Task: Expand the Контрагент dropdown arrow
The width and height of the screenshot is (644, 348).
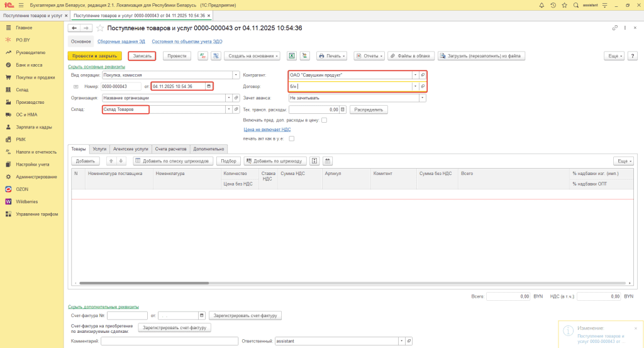Action: pyautogui.click(x=415, y=75)
